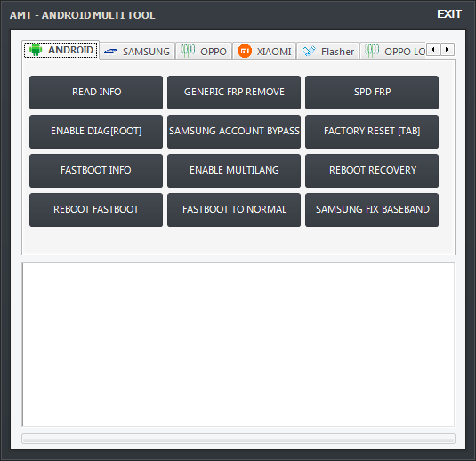Screen dimensions: 476x461
Task: Click the OPPO LO tab's green logo icon
Action: click(x=372, y=51)
